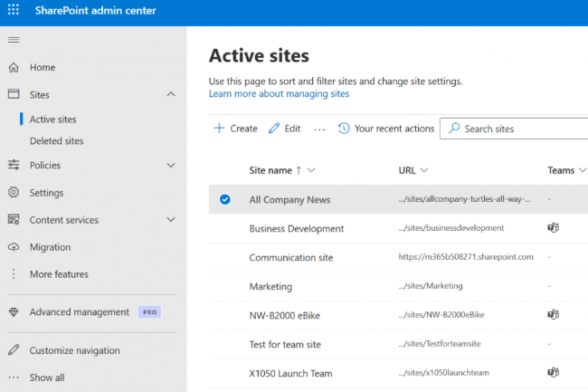Collapse the navigation hamburger menu
Image resolution: width=588 pixels, height=392 pixels.
tap(14, 40)
